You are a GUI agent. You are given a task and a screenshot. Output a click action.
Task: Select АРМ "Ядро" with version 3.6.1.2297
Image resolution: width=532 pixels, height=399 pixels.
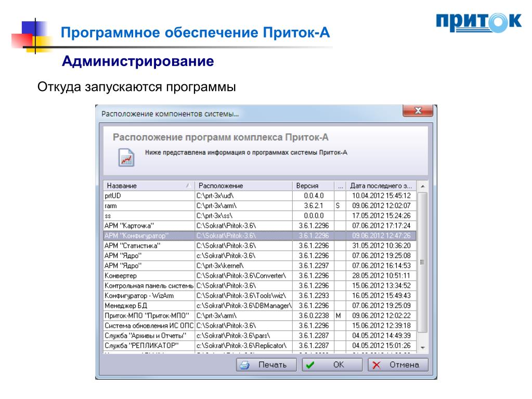[260, 266]
